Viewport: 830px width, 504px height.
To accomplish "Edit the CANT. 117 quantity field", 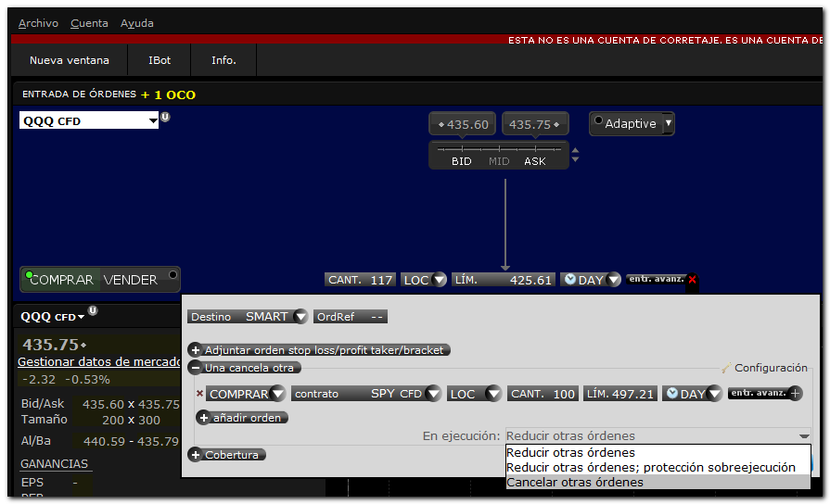I will pyautogui.click(x=360, y=280).
